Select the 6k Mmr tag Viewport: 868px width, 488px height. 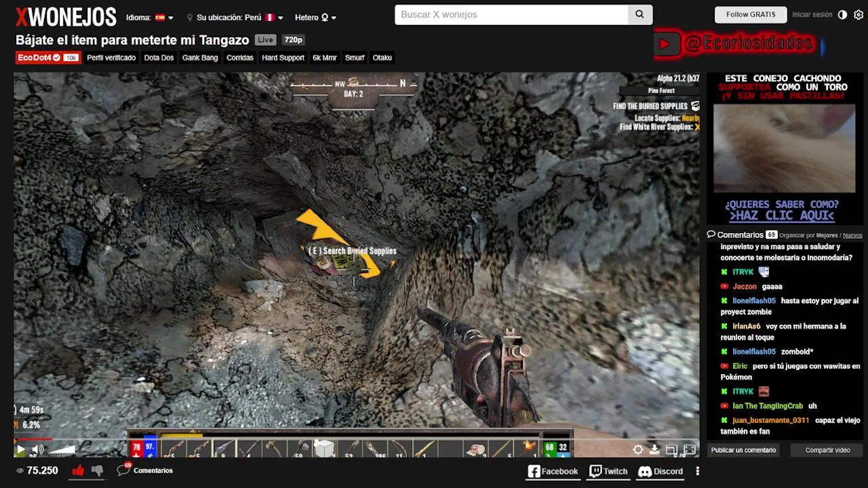coord(325,58)
